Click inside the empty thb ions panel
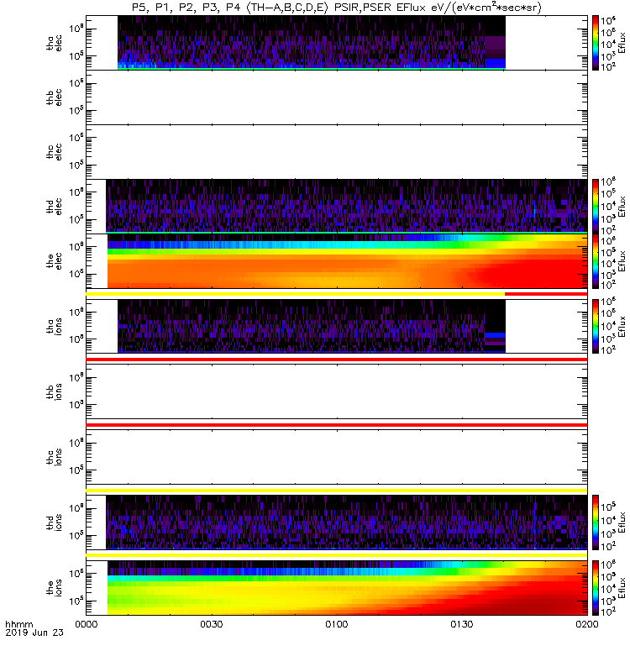 point(337,391)
